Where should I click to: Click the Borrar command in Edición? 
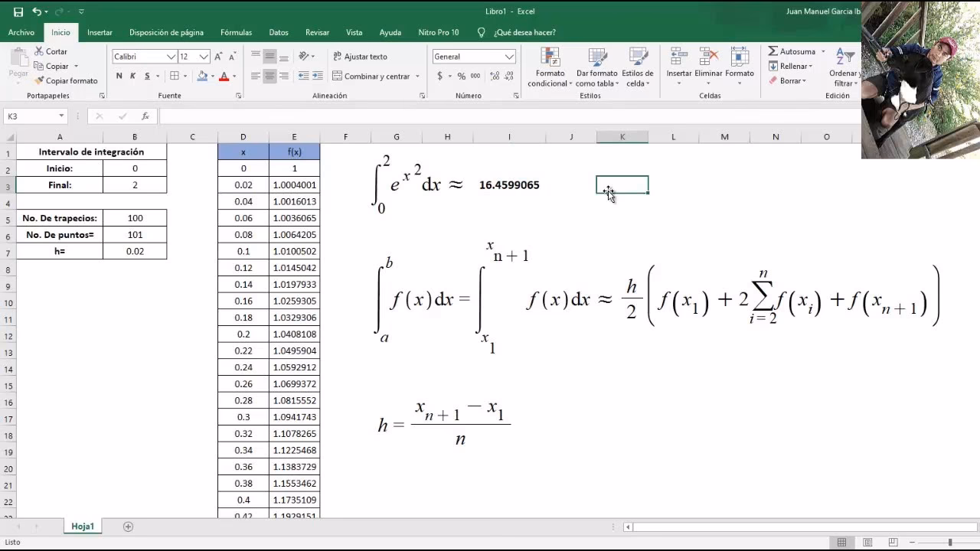click(789, 80)
